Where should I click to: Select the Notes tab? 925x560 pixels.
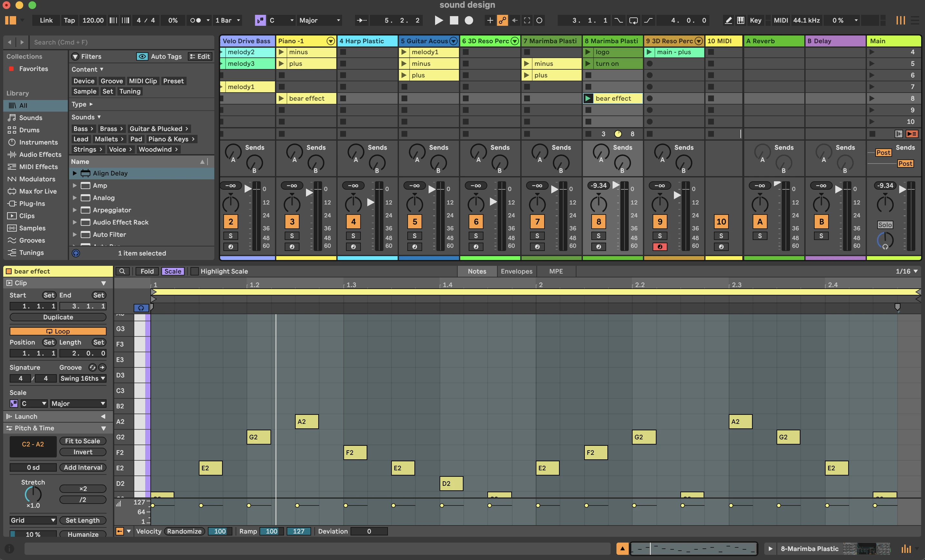(x=477, y=271)
